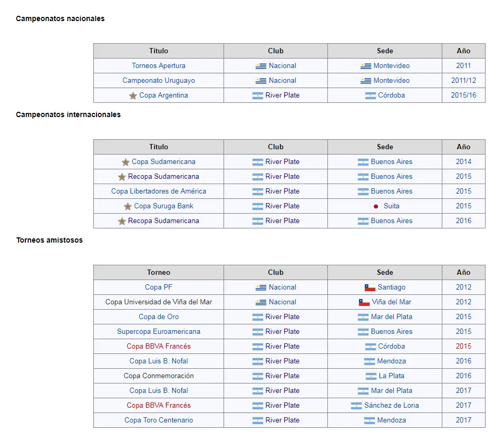The width and height of the screenshot is (504, 442).
Task: Click star icon beside 2016 Recopa Sudamericana
Action: (122, 221)
